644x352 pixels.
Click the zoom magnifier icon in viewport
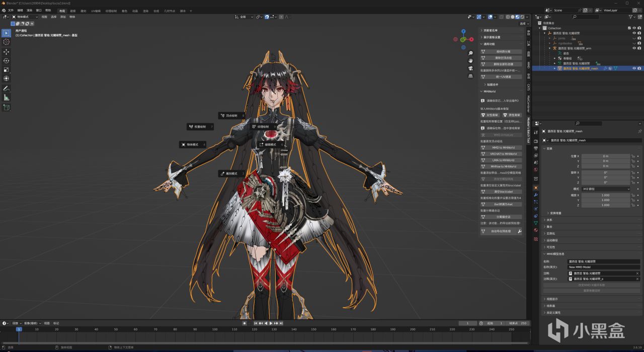[x=470, y=53]
